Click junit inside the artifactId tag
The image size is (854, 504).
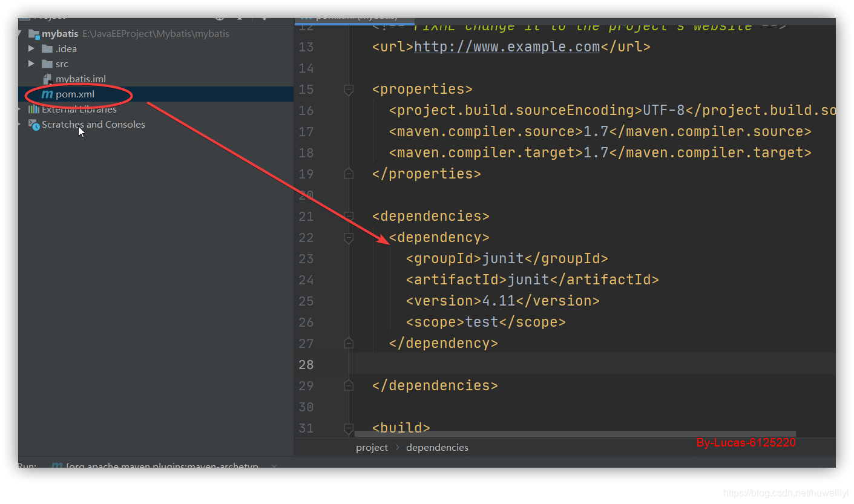tap(528, 280)
